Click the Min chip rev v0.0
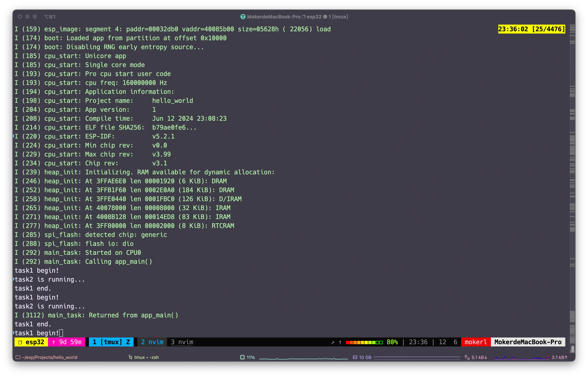 (x=159, y=145)
